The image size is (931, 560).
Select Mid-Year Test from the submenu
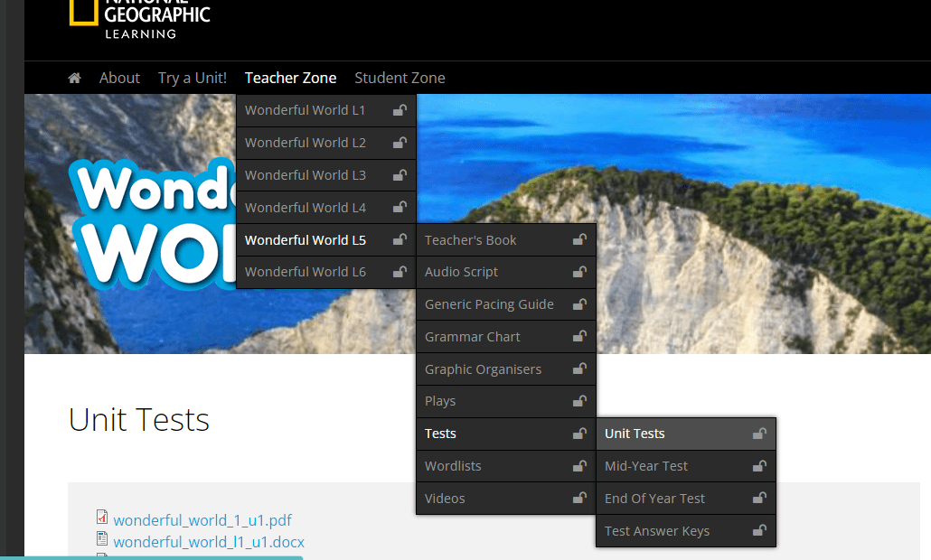point(646,467)
